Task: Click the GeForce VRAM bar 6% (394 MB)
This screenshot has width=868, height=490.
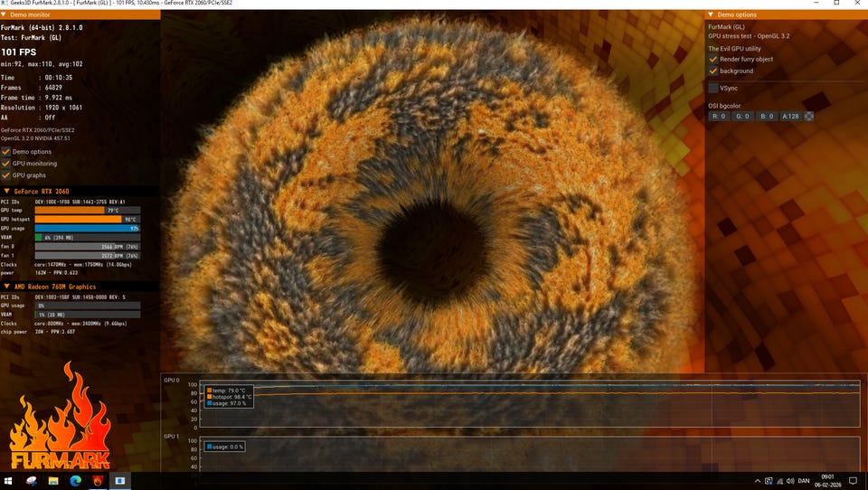Action: [x=88, y=238]
